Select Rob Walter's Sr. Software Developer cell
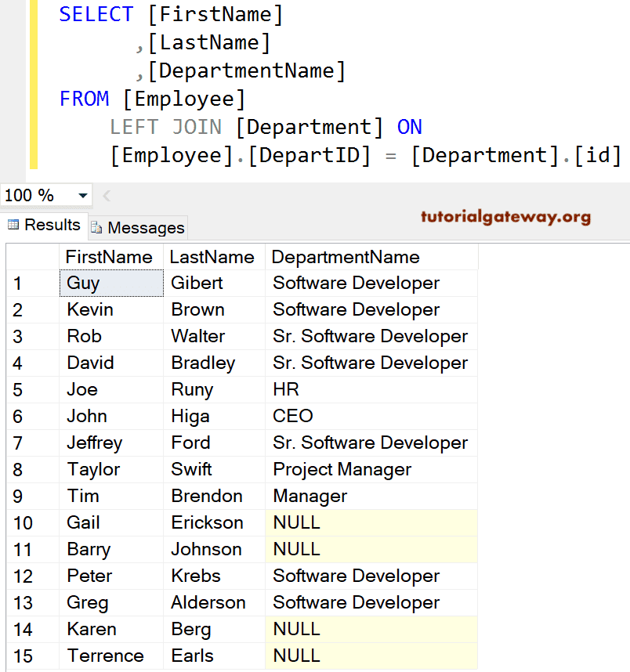The height and width of the screenshot is (672, 630). [x=371, y=337]
